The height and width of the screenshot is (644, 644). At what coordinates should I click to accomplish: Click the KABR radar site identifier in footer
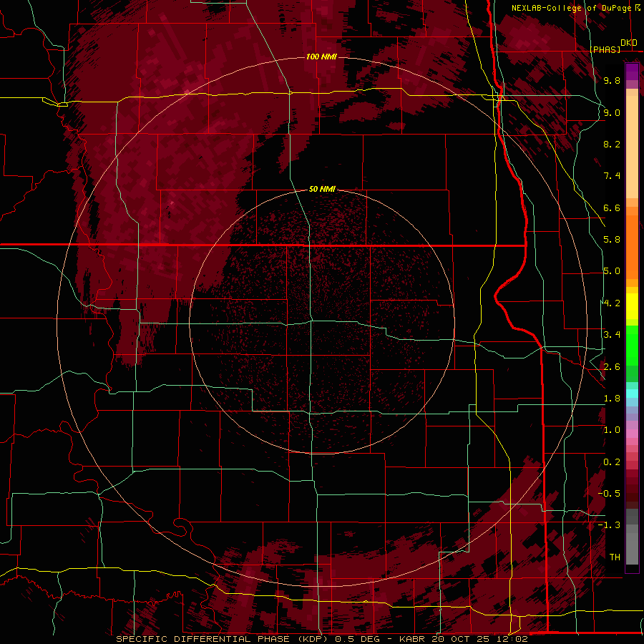tap(413, 639)
